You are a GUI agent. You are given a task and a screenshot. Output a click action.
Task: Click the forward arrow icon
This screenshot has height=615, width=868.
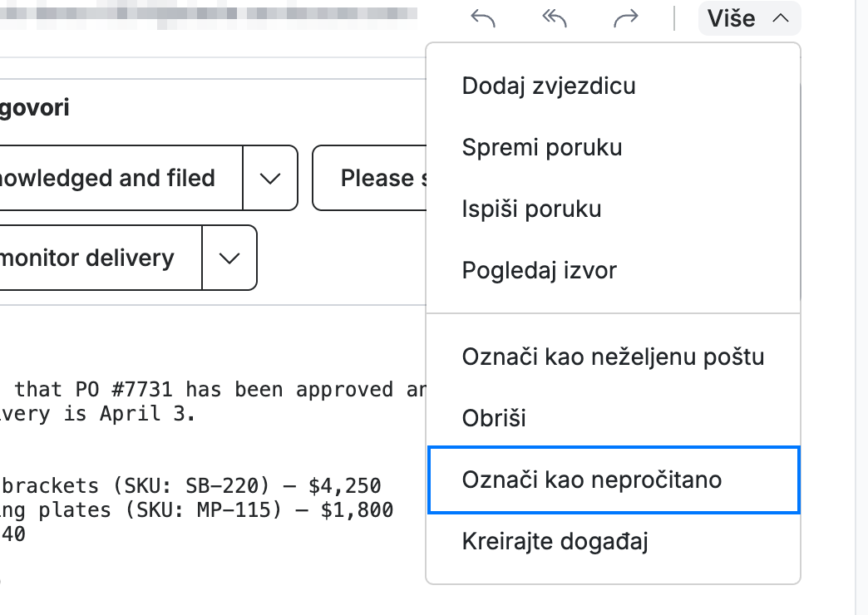tap(626, 18)
